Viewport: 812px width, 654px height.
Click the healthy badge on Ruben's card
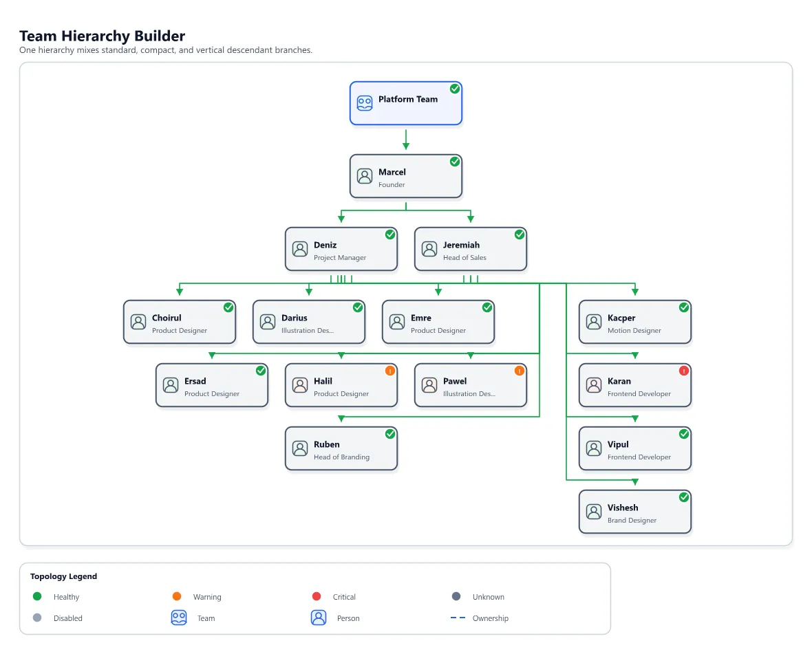(390, 433)
